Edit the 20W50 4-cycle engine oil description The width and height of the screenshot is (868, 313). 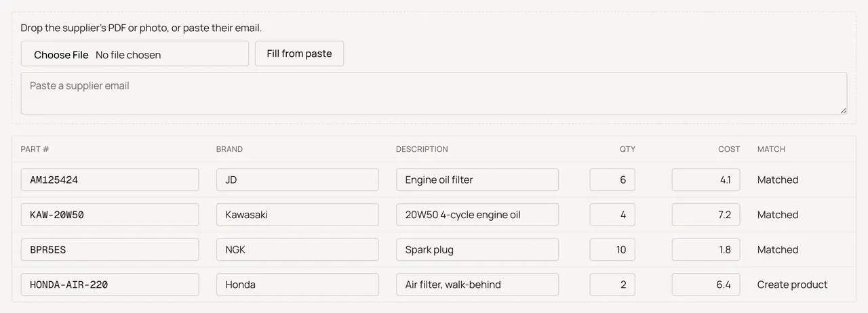pyautogui.click(x=477, y=215)
